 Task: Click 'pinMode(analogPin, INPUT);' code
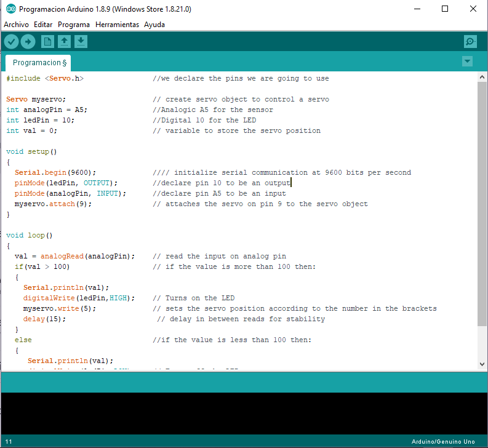70,193
